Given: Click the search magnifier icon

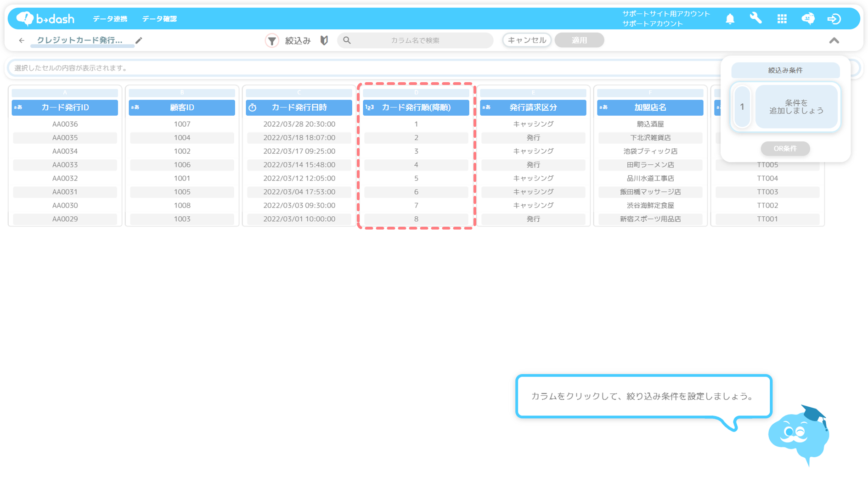Looking at the screenshot, I should tap(347, 40).
